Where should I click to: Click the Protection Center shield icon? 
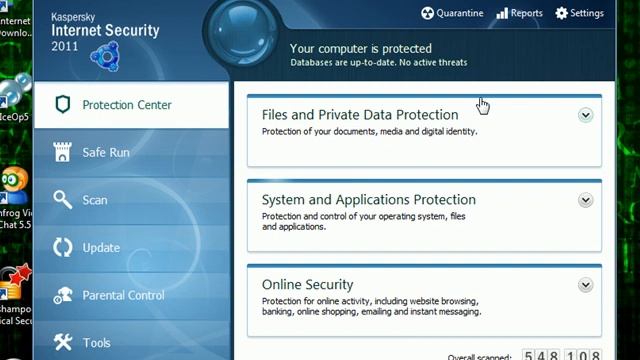click(62, 104)
